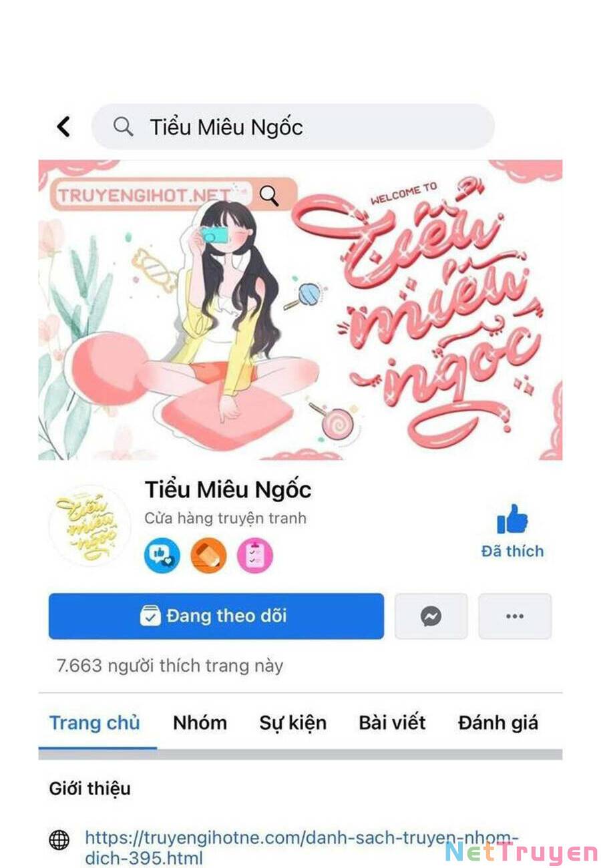The height and width of the screenshot is (868, 601).
Task: Tap the blue thumbs-up Đã thích icon
Action: tap(512, 519)
